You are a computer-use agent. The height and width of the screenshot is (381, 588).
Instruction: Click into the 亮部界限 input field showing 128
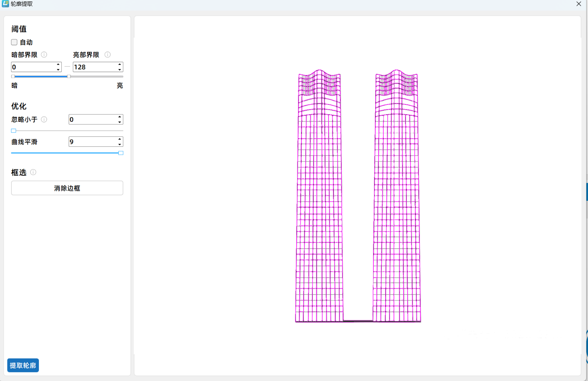click(x=94, y=67)
